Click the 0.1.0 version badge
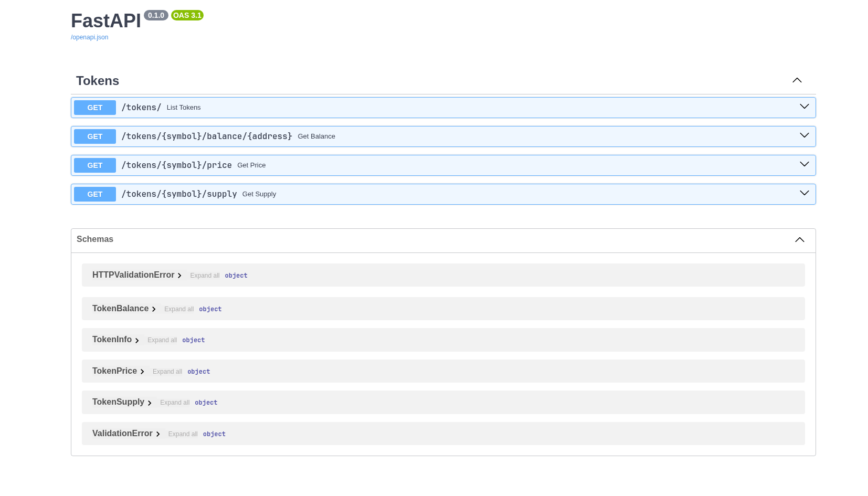 [x=156, y=15]
